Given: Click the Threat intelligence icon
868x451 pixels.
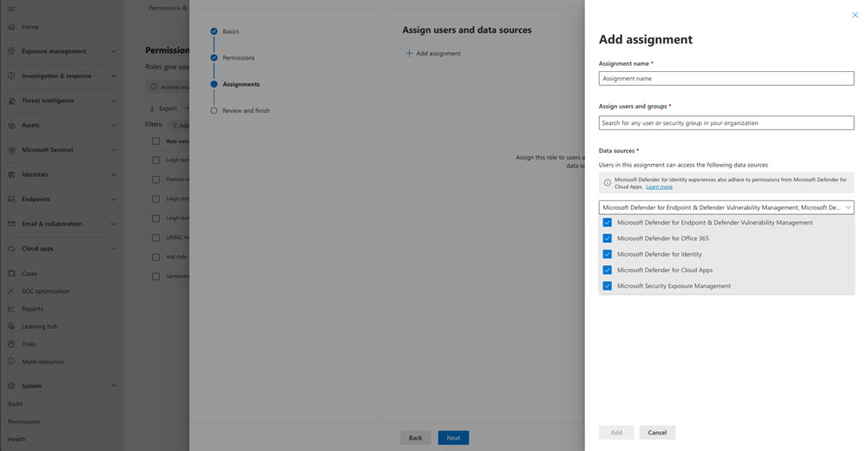Looking at the screenshot, I should click(11, 101).
